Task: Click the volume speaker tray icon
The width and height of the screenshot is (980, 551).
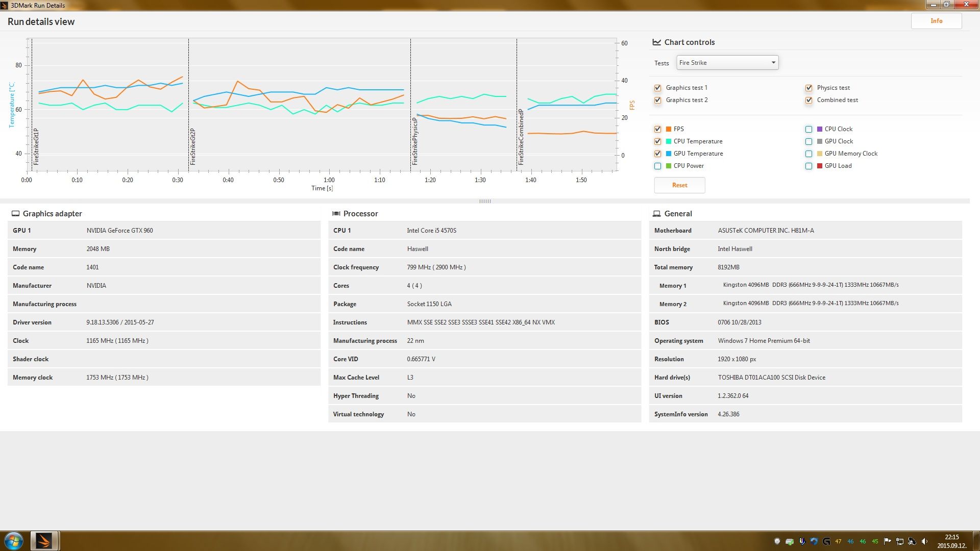Action: tap(924, 541)
